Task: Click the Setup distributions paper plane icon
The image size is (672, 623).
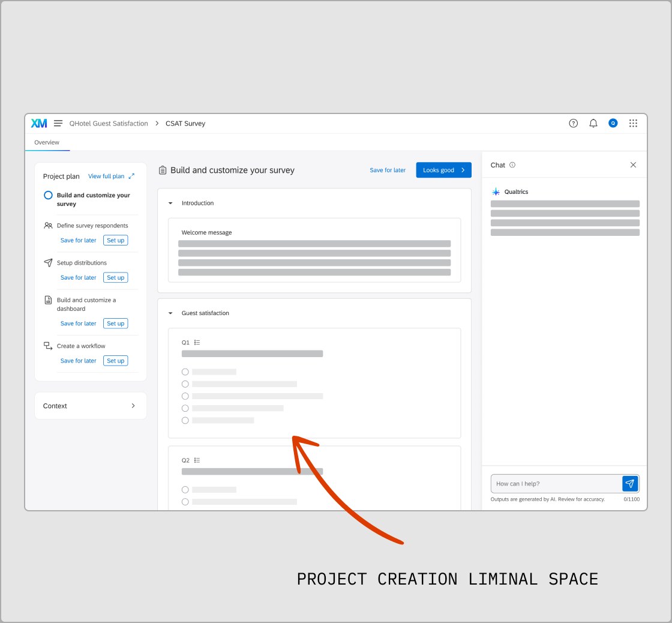Action: (48, 263)
